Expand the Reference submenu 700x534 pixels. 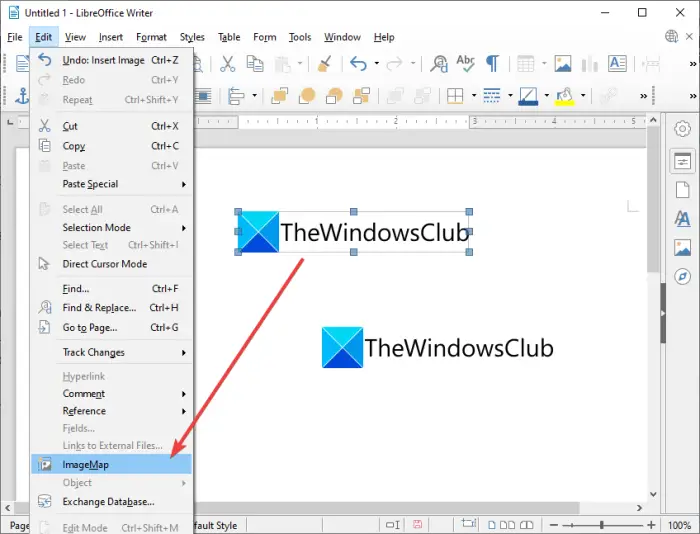point(112,411)
